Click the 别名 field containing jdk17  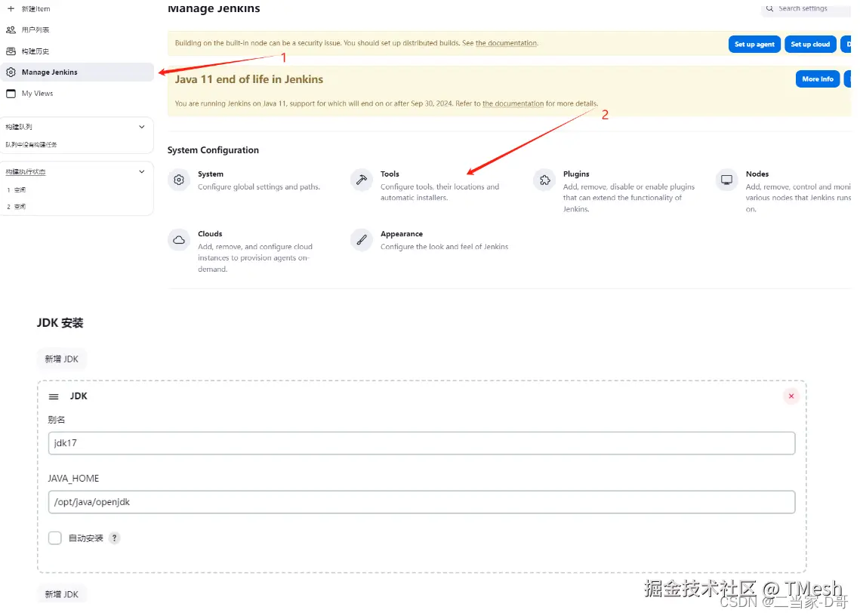point(421,443)
